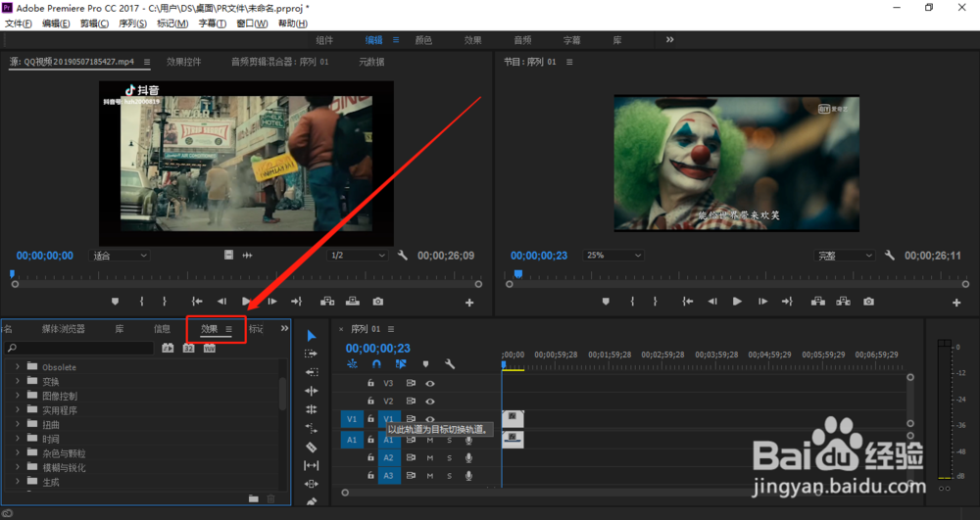980x520 pixels.
Task: Click the V1 clip thumbnail in timeline
Action: (x=513, y=419)
